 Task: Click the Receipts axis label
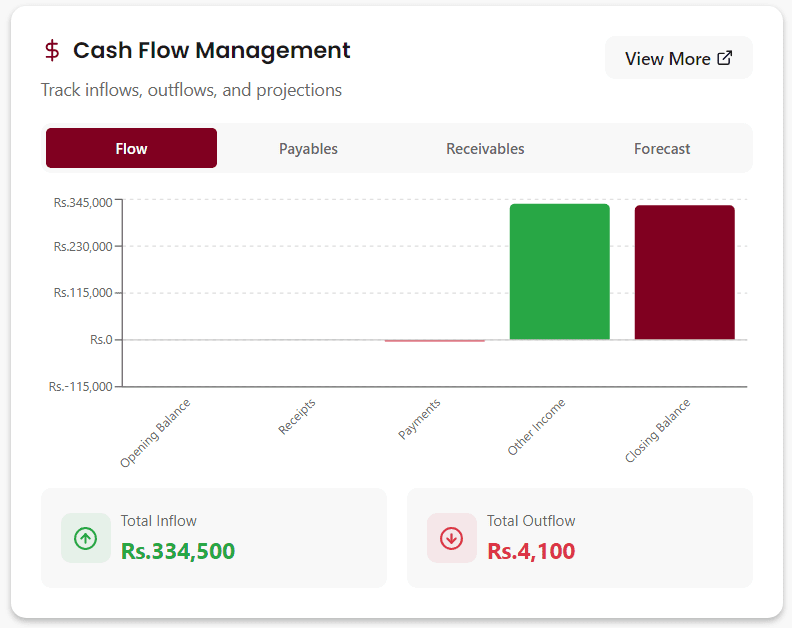(x=297, y=416)
